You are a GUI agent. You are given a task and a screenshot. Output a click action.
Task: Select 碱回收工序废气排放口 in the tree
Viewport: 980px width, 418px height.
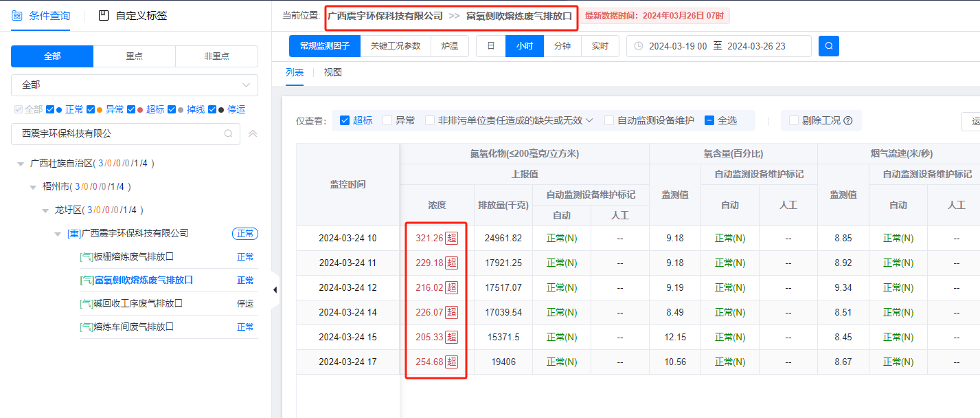click(x=131, y=304)
